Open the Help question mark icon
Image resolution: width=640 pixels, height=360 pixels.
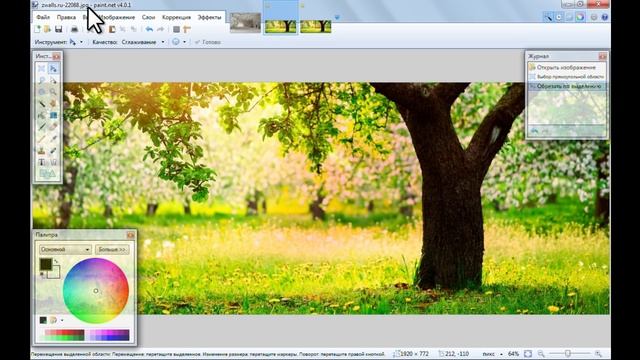[604, 17]
